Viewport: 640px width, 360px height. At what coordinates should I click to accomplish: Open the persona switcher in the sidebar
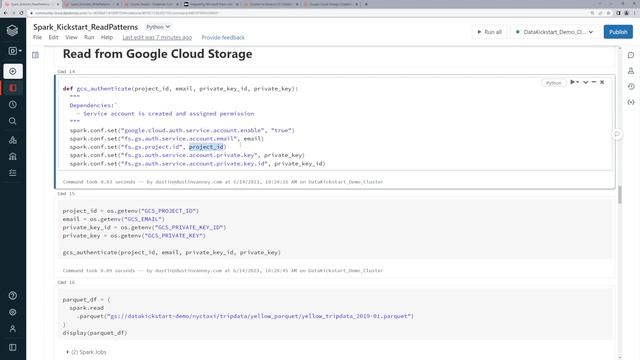pos(15,51)
